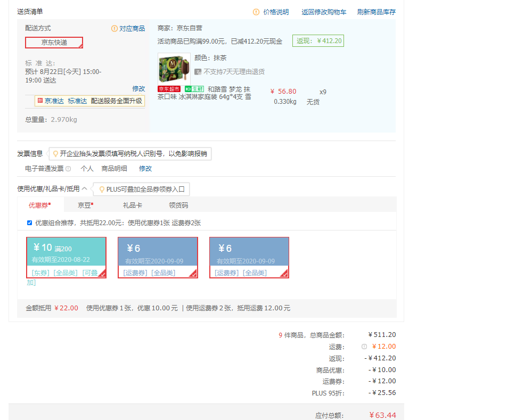Toggle the last ¥6 freight coupon card
This screenshot has height=420, width=507.
click(x=249, y=258)
